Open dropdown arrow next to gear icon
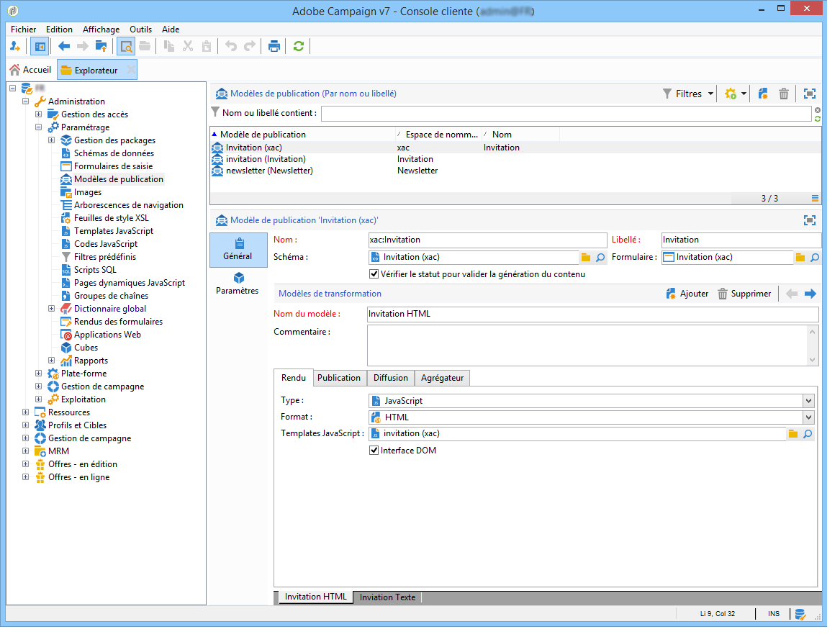The image size is (840, 642). click(744, 94)
